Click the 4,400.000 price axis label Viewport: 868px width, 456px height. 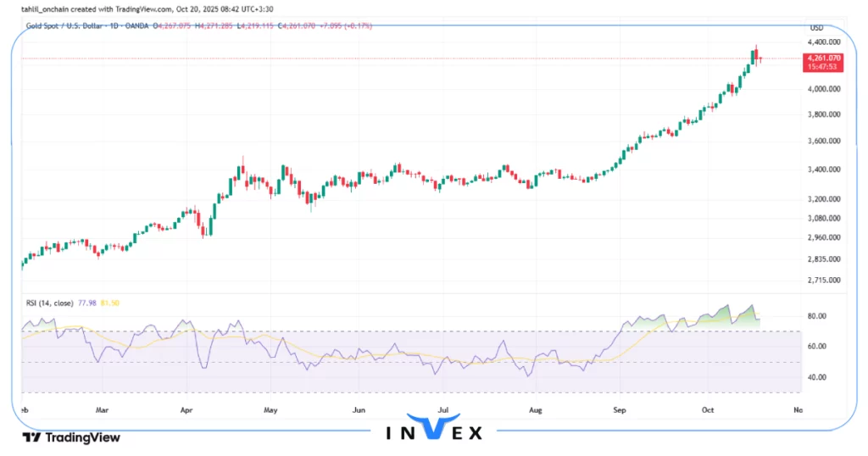click(824, 42)
